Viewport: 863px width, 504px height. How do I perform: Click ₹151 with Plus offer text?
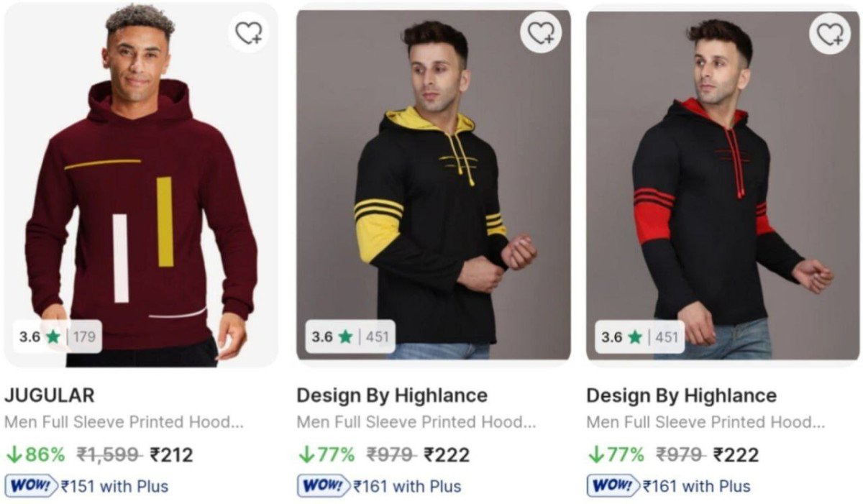click(115, 487)
